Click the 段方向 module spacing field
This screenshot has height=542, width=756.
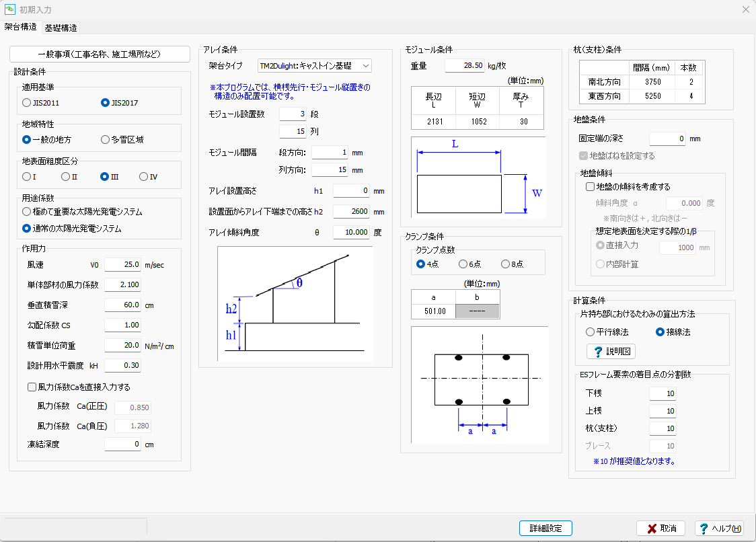click(330, 153)
